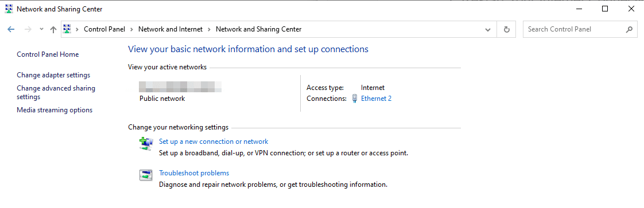This screenshot has height=208, width=644.
Task: Open the Ethernet 2 connection link
Action: (376, 99)
